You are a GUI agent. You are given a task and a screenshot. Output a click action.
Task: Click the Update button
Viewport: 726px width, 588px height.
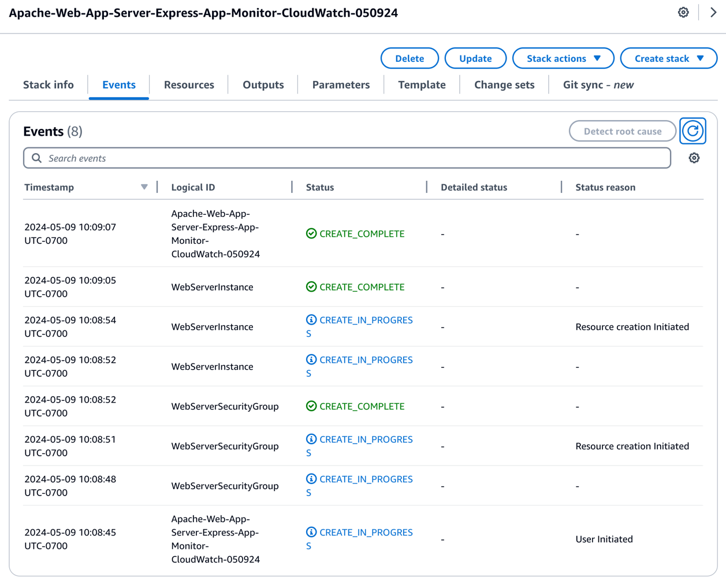(475, 58)
